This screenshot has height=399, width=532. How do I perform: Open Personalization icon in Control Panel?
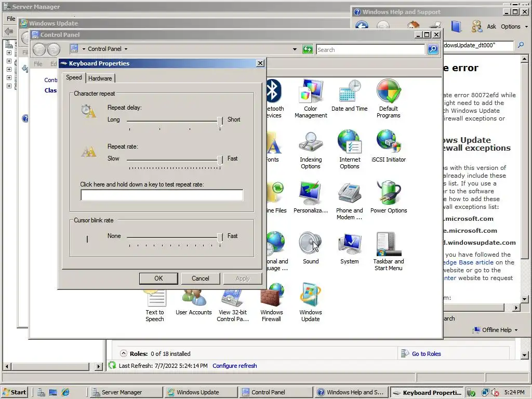point(311,197)
